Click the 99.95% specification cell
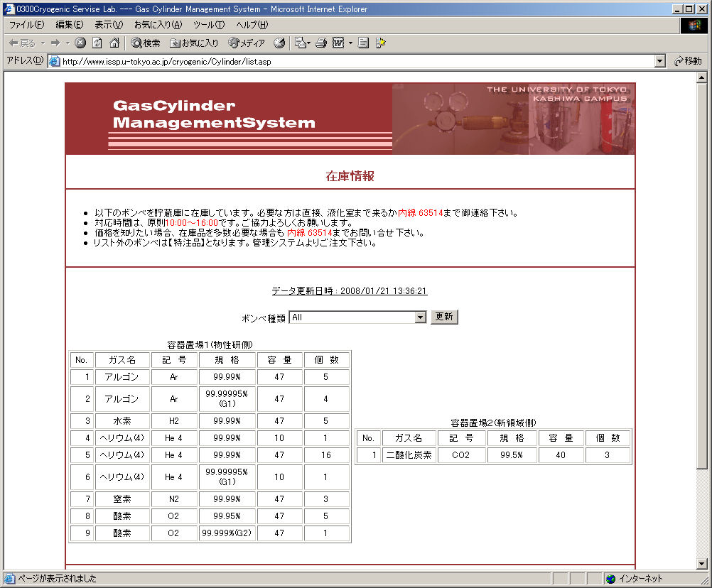 227,516
